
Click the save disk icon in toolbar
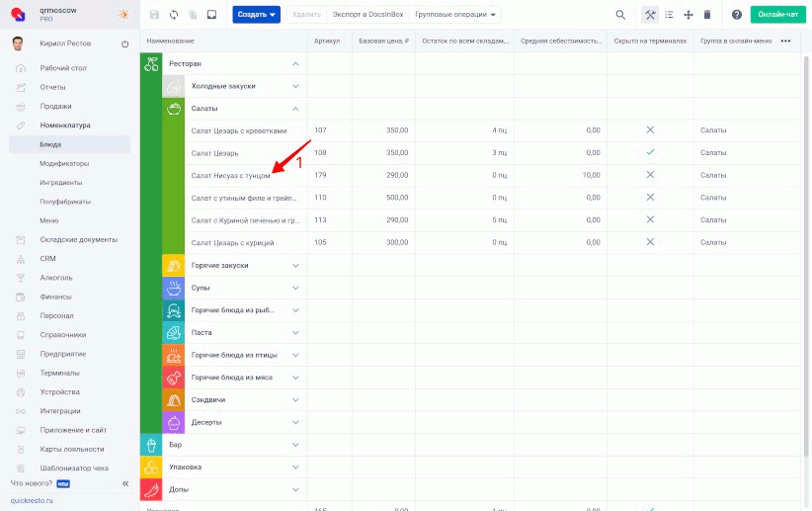click(154, 15)
